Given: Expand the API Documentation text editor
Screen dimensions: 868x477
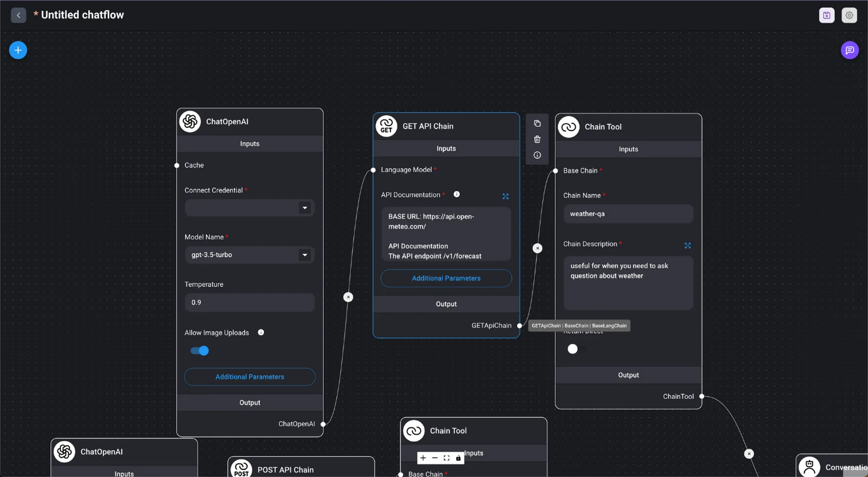Looking at the screenshot, I should click(505, 197).
